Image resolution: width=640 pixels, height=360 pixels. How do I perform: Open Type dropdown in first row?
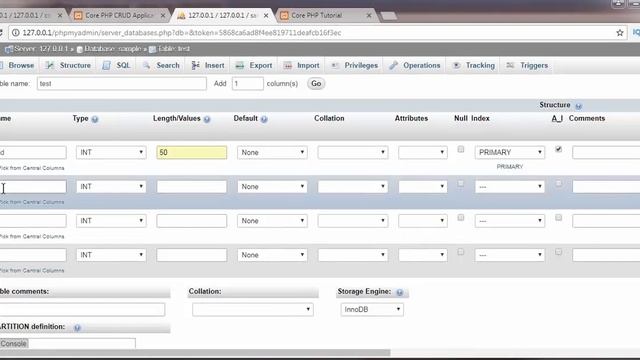click(111, 152)
